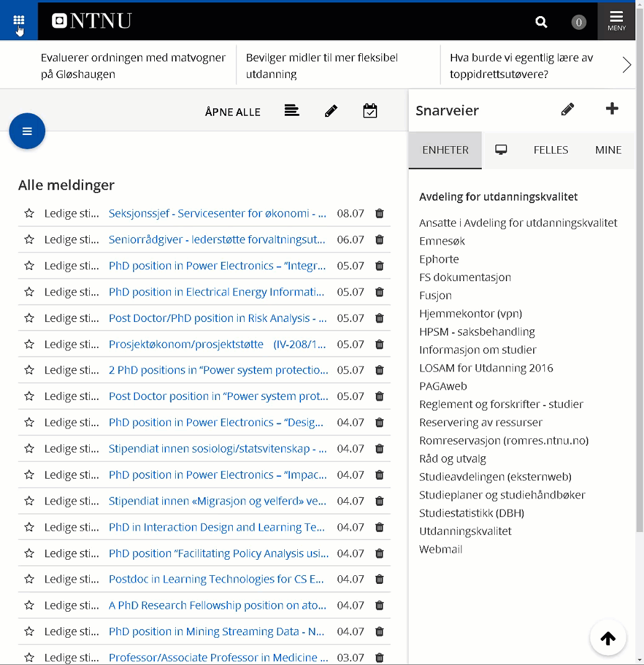Screen dimensions: 644x665
Task: Delete the PhD in Mining Streaming Data message
Action: 379,632
